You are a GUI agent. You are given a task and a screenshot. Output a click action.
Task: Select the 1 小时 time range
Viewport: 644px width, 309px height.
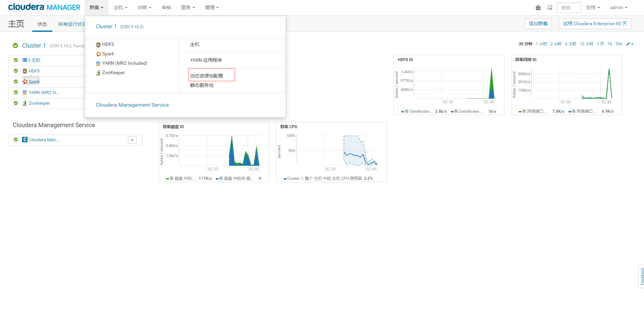click(x=541, y=44)
